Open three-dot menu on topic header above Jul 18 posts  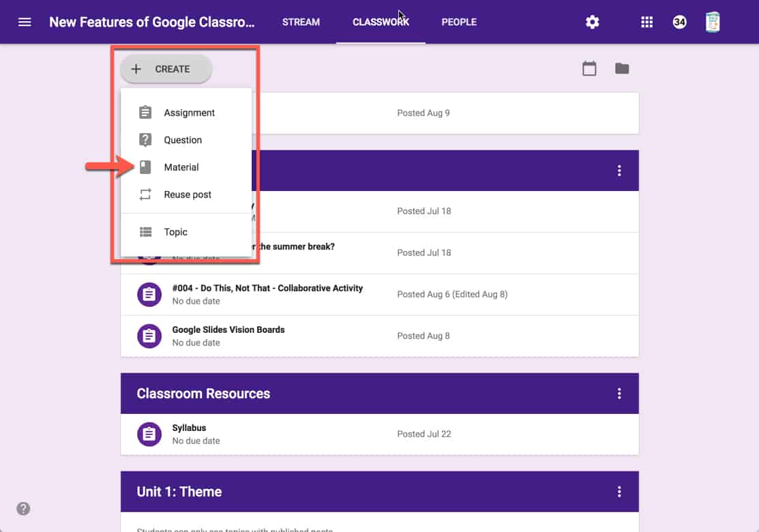pyautogui.click(x=619, y=171)
